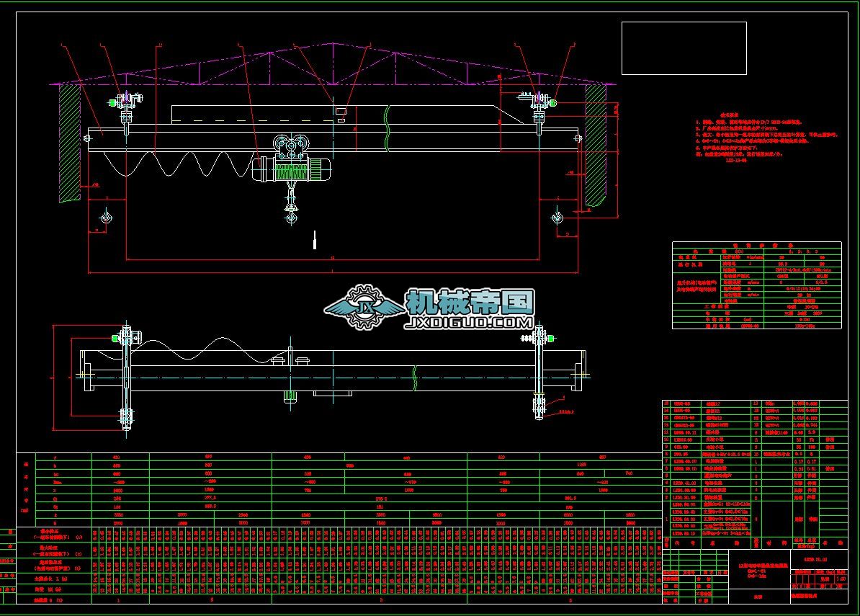Click the left green hatched wall column
The width and height of the screenshot is (860, 616).
click(70, 143)
